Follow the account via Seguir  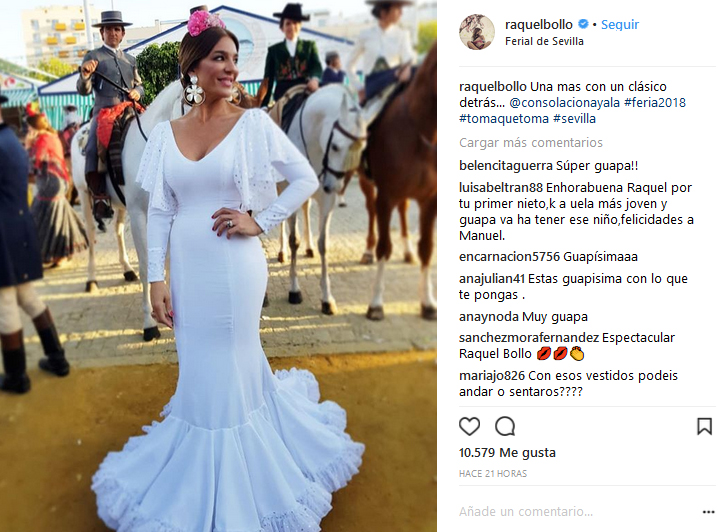click(x=620, y=25)
